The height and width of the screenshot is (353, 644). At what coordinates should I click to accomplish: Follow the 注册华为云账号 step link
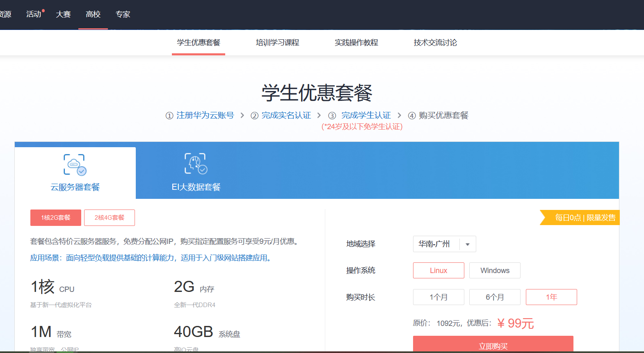point(205,115)
